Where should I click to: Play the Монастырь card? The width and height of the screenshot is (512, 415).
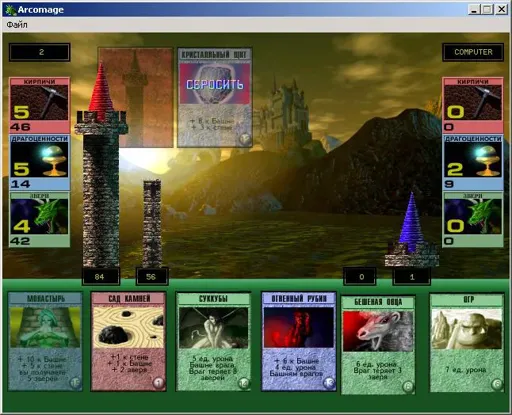tap(45, 341)
